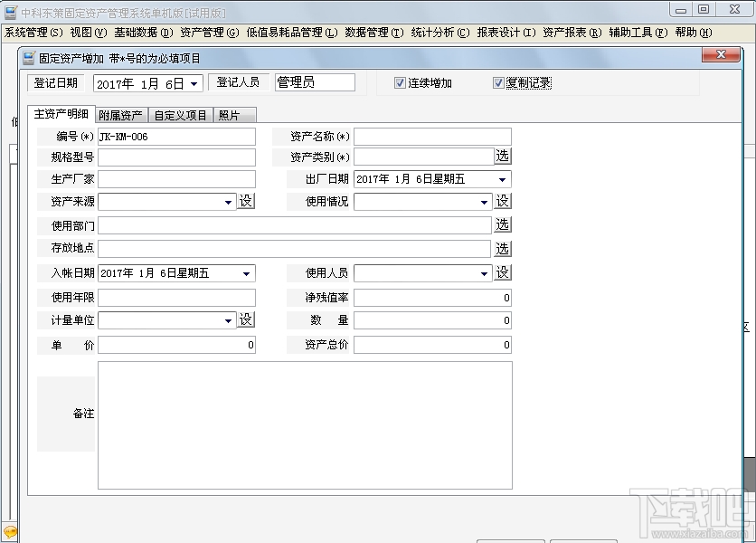Disable the 复制记录 checkbox

498,81
